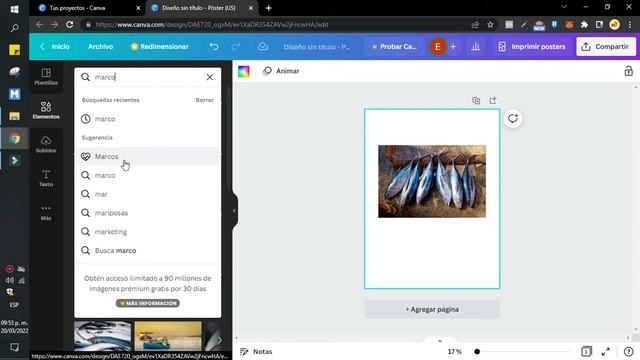This screenshot has width=640, height=360.
Task: Open the Archivo menu
Action: 100,47
